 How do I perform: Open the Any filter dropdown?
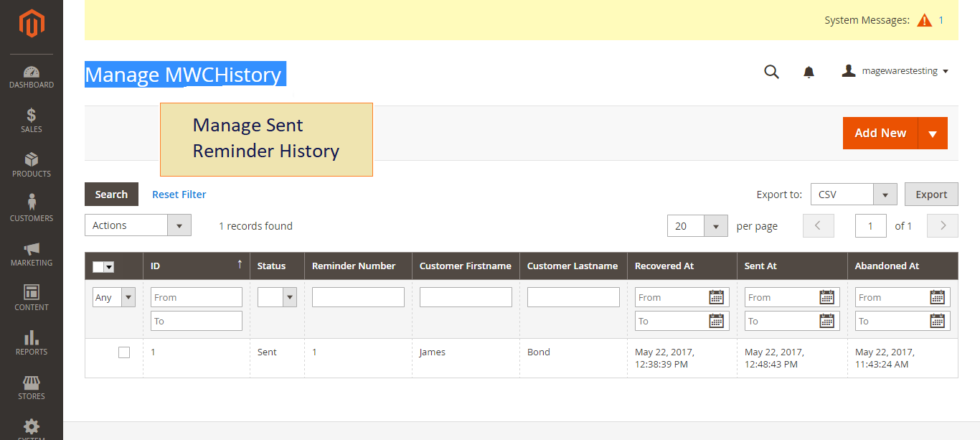point(114,297)
